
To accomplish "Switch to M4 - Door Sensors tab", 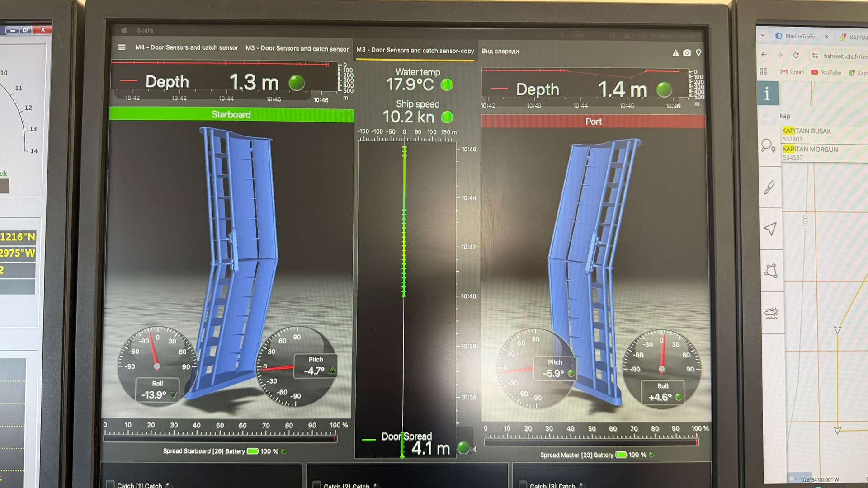I will click(x=186, y=47).
